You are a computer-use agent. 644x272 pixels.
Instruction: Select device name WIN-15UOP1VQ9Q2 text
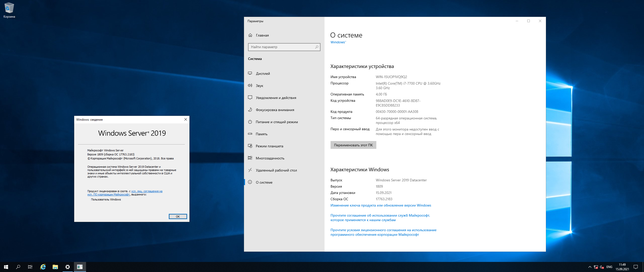click(391, 77)
